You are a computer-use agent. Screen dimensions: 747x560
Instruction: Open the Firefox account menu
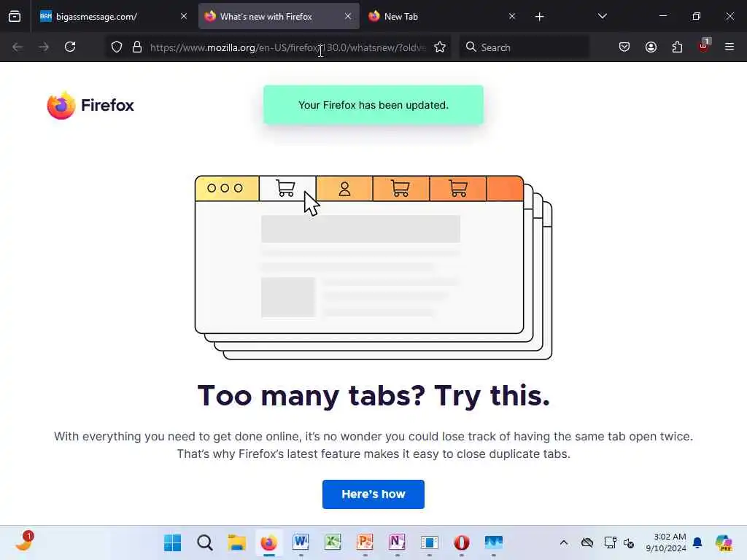651,47
